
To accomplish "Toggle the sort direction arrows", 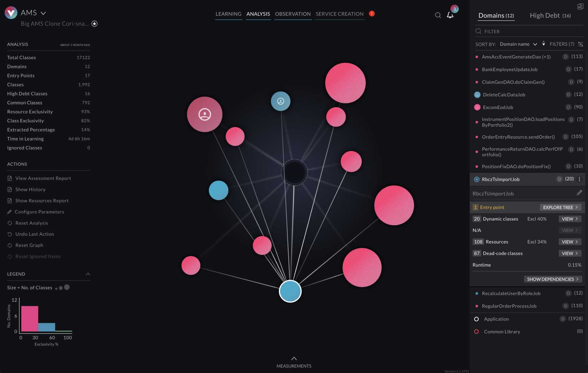I will (543, 43).
